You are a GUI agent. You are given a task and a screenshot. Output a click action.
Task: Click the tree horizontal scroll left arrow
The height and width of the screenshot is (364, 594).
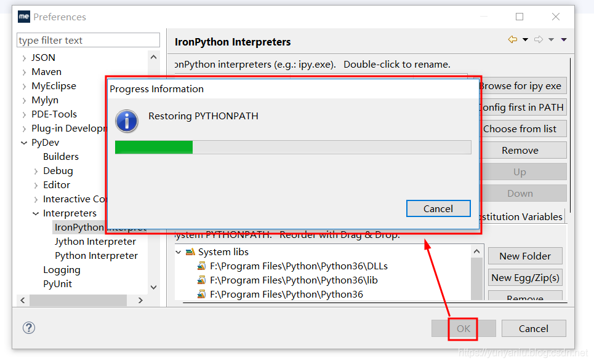[x=23, y=301]
